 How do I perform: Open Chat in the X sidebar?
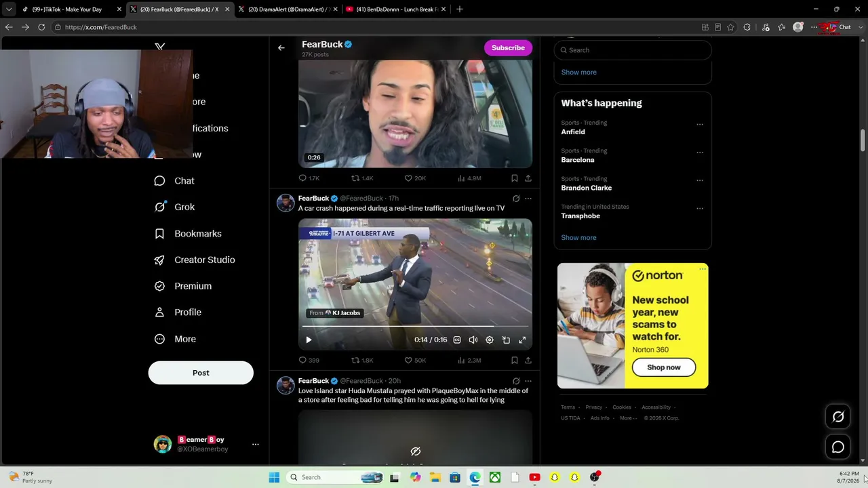pyautogui.click(x=175, y=181)
